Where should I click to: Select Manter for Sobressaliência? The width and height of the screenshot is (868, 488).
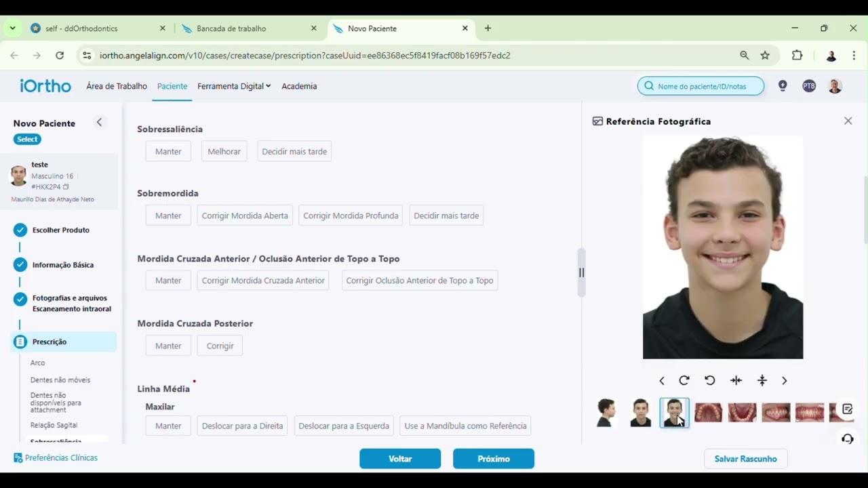tap(168, 151)
